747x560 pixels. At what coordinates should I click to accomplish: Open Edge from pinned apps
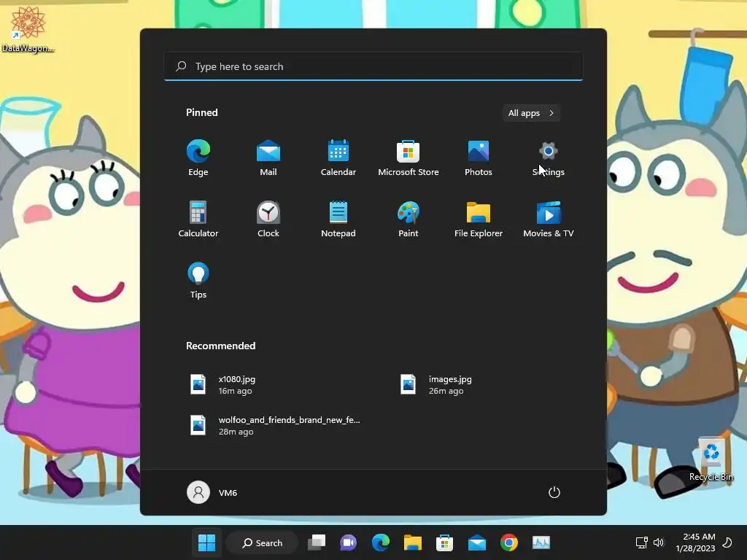click(198, 158)
